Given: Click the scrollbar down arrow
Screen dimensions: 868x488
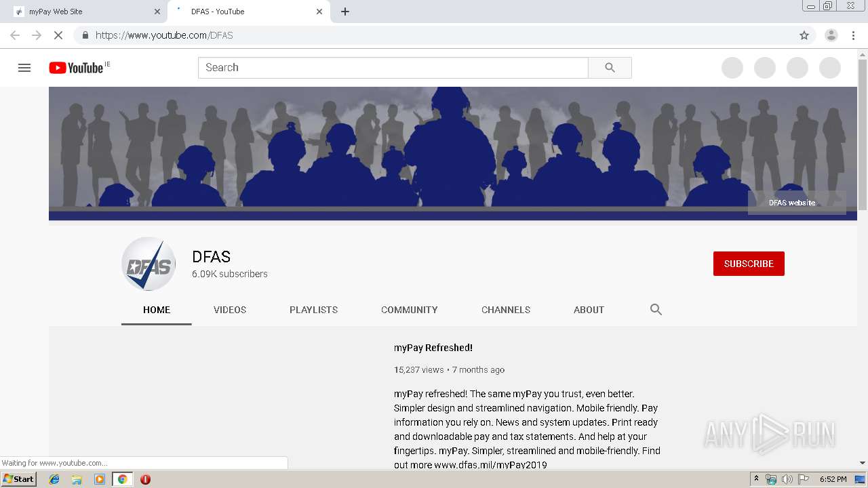Looking at the screenshot, I should [863, 463].
